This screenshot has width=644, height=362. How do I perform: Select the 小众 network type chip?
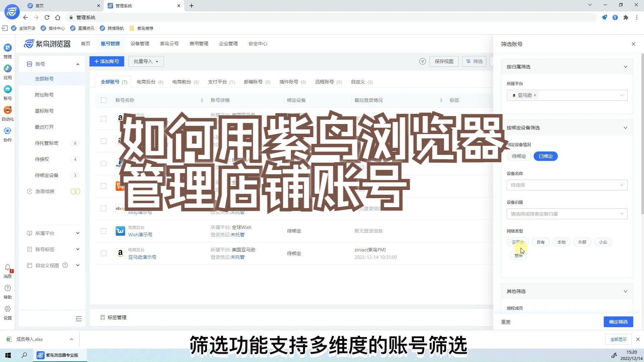click(603, 242)
